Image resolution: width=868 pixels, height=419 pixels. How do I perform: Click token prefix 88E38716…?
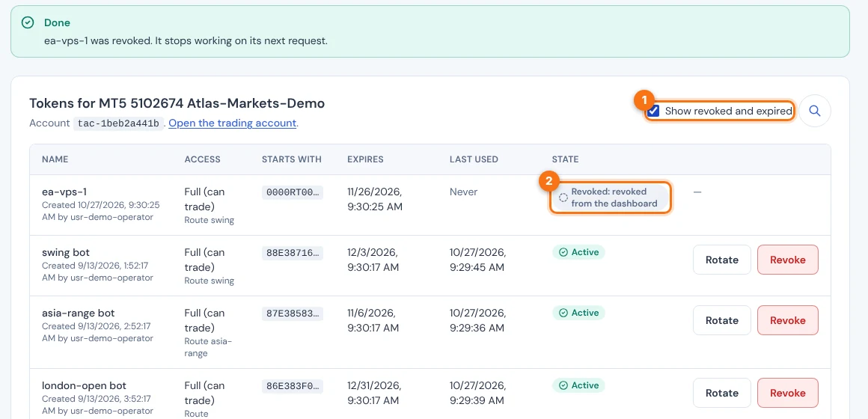pyautogui.click(x=293, y=253)
